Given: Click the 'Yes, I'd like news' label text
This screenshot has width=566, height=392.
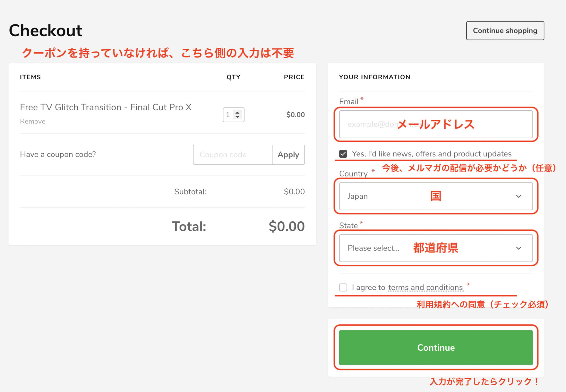Looking at the screenshot, I should click(x=431, y=154).
